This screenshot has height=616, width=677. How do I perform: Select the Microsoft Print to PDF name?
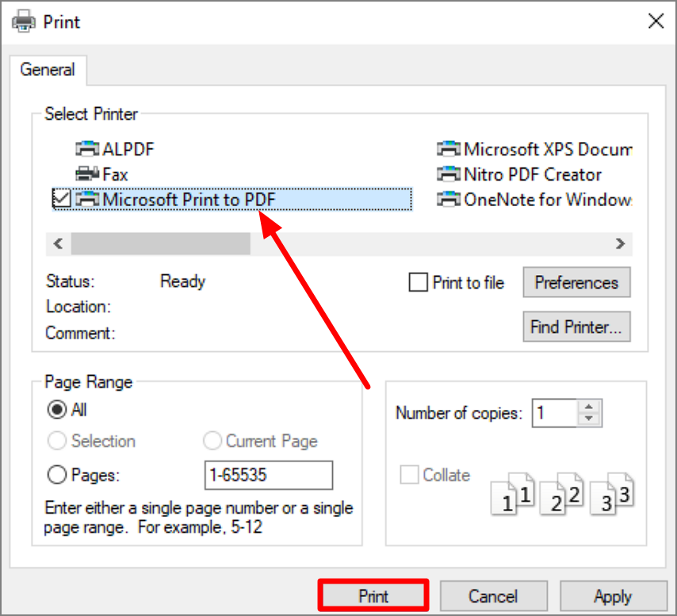pos(189,200)
